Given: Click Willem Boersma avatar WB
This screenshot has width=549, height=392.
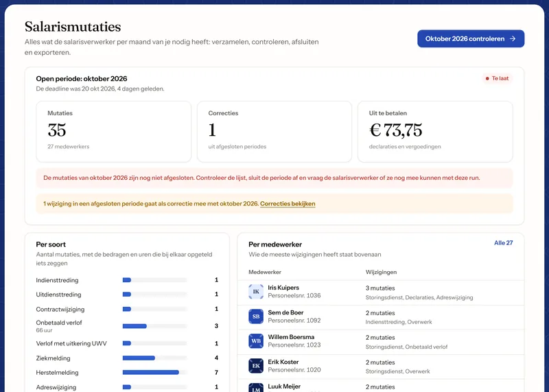Looking at the screenshot, I should pyautogui.click(x=256, y=341).
